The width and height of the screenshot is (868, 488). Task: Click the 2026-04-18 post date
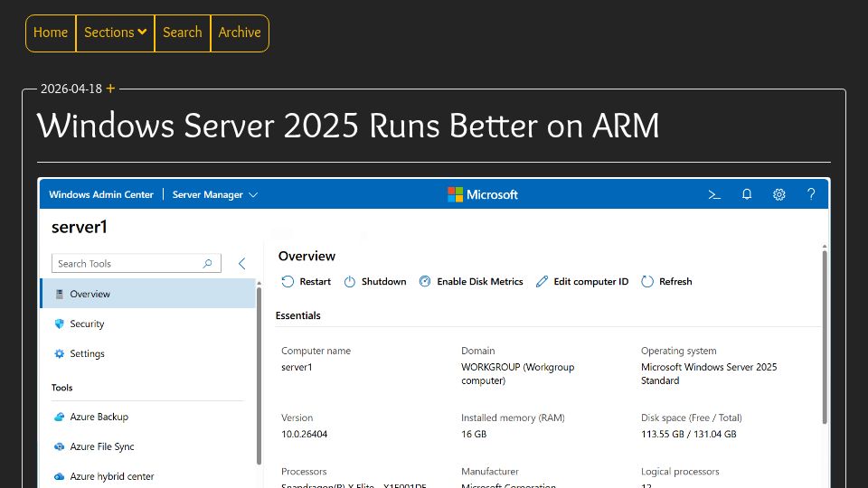click(x=71, y=89)
